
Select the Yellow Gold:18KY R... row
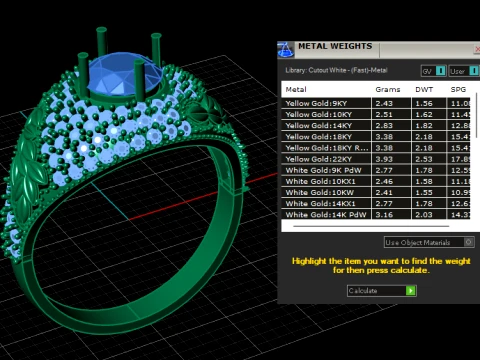[x=376, y=148]
